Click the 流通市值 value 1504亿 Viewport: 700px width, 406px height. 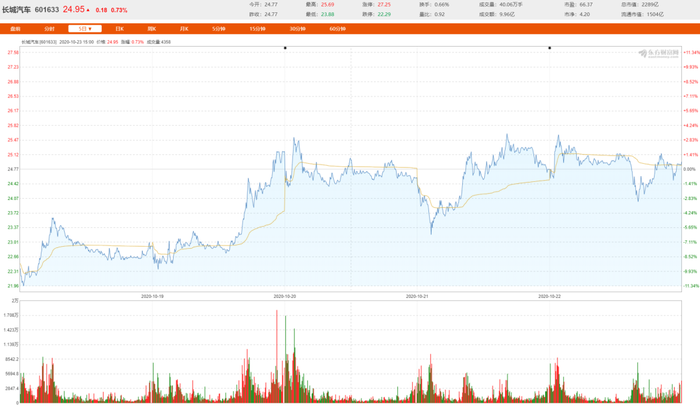(654, 14)
